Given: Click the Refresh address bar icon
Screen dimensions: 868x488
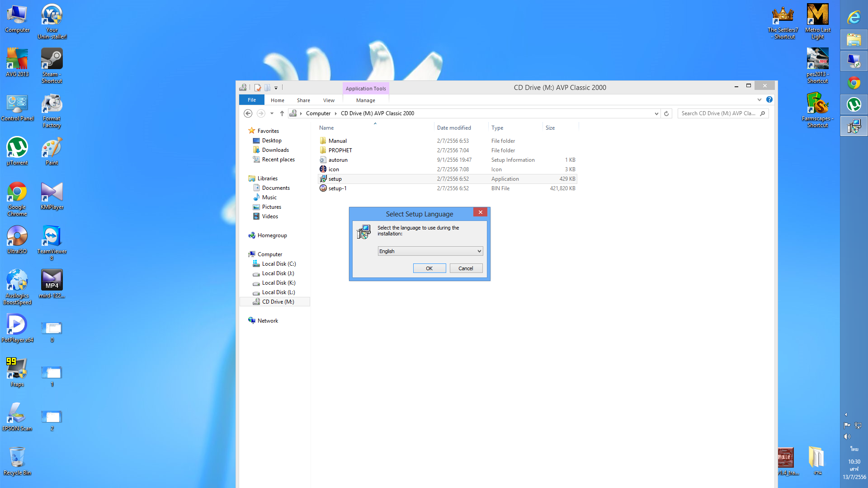Looking at the screenshot, I should click(666, 113).
